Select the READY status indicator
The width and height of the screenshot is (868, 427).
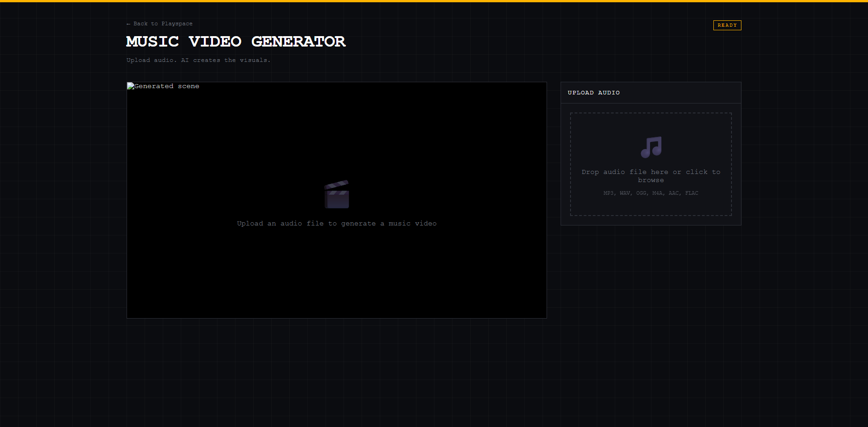(727, 25)
